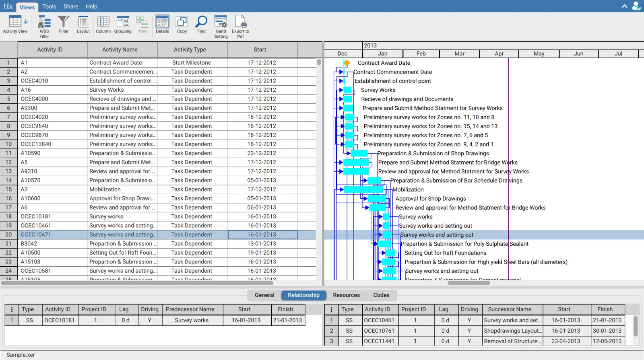This screenshot has height=360, width=644.
Task: Open successor table options menu (three dots)
Action: coord(331,309)
